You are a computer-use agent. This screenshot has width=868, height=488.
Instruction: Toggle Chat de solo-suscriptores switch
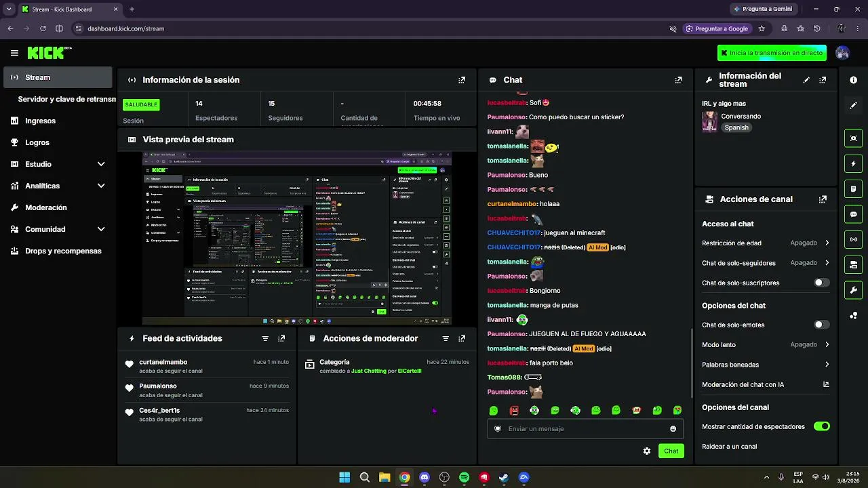[821, 283]
